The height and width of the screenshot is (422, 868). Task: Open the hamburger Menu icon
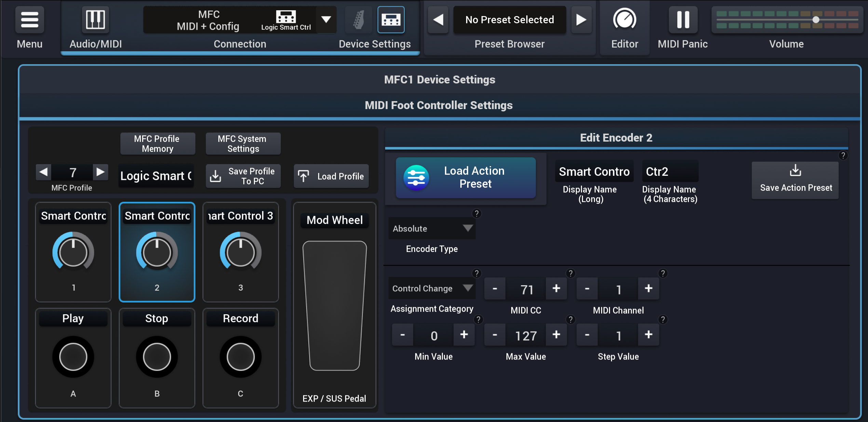click(29, 19)
